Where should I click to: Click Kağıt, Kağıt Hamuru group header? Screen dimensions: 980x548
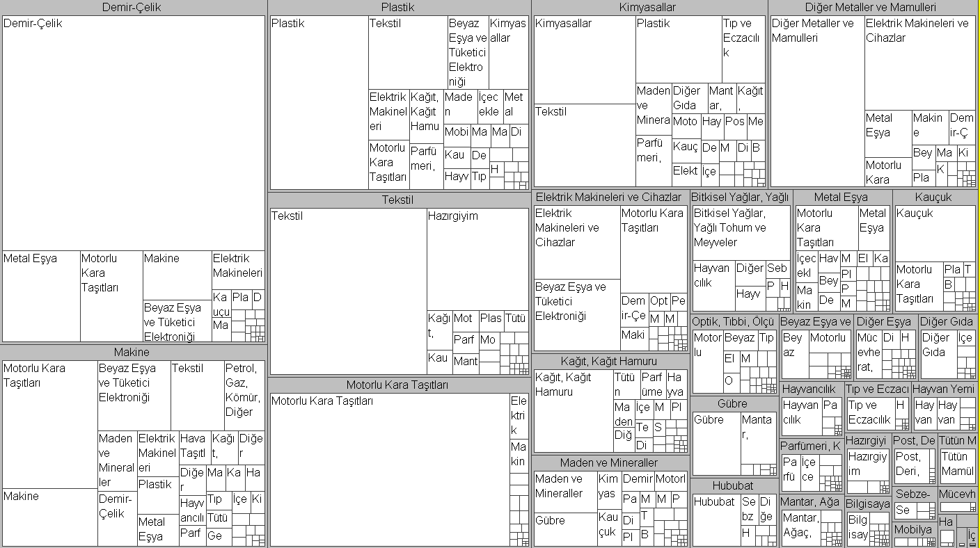tap(610, 361)
